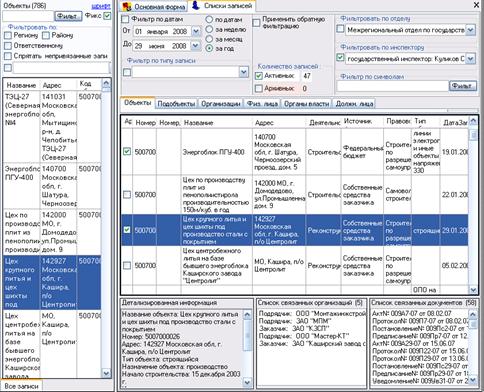This screenshot has width=484, height=392.
Task: Click the шрифт link
Action: point(101,6)
